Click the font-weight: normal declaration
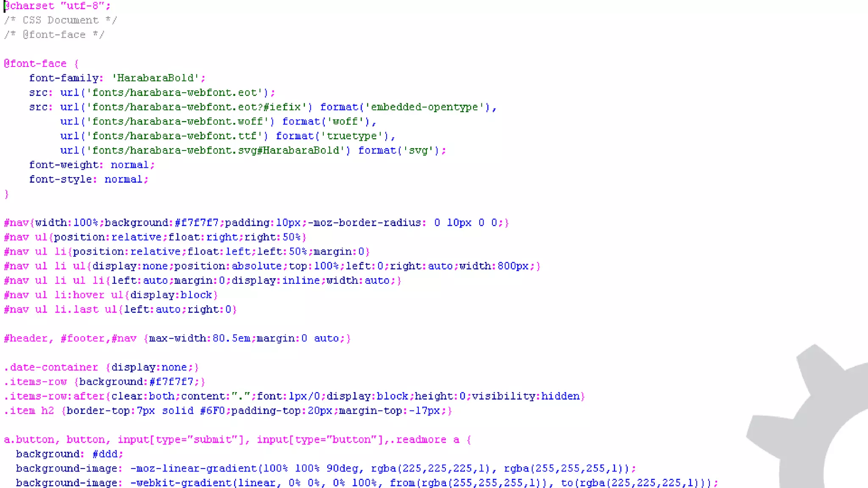868x488 pixels. pyautogui.click(x=92, y=165)
